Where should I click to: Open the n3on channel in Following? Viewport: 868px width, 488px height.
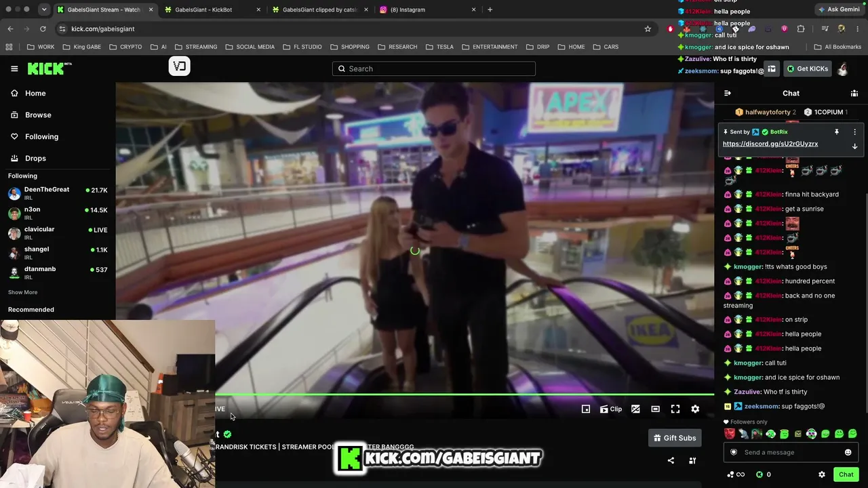click(x=58, y=213)
